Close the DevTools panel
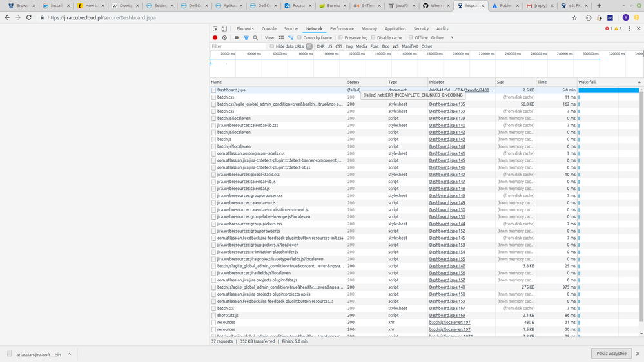Viewport: 644px width, 362px height. click(638, 29)
